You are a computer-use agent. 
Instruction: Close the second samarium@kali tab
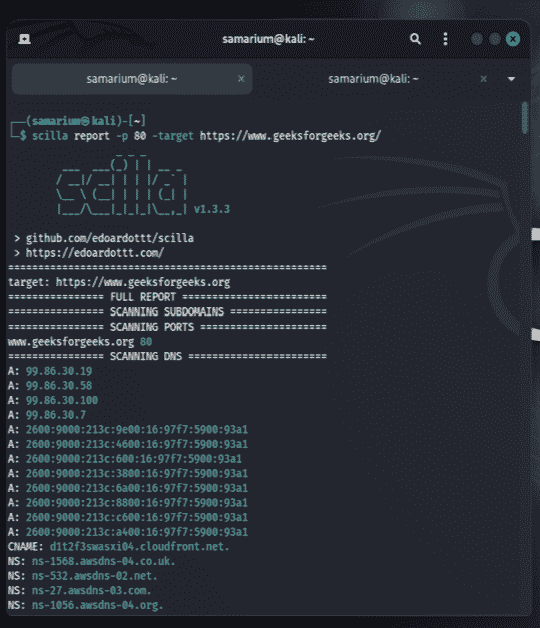(484, 79)
